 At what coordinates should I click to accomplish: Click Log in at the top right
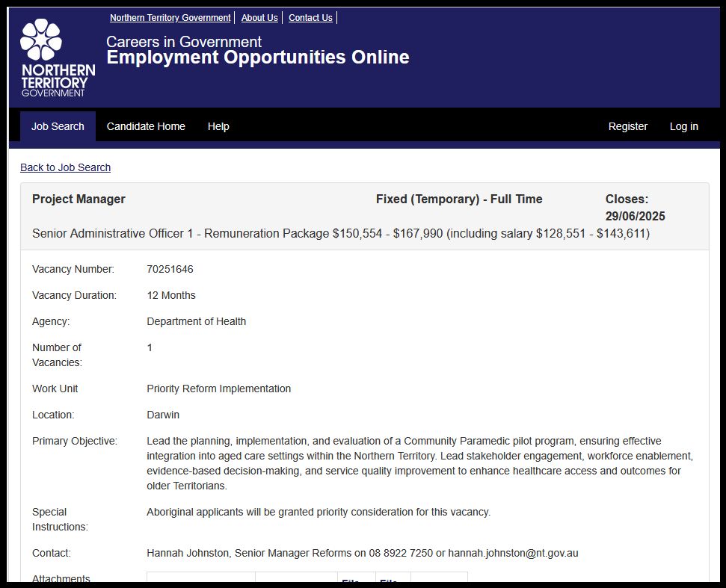[x=684, y=126]
